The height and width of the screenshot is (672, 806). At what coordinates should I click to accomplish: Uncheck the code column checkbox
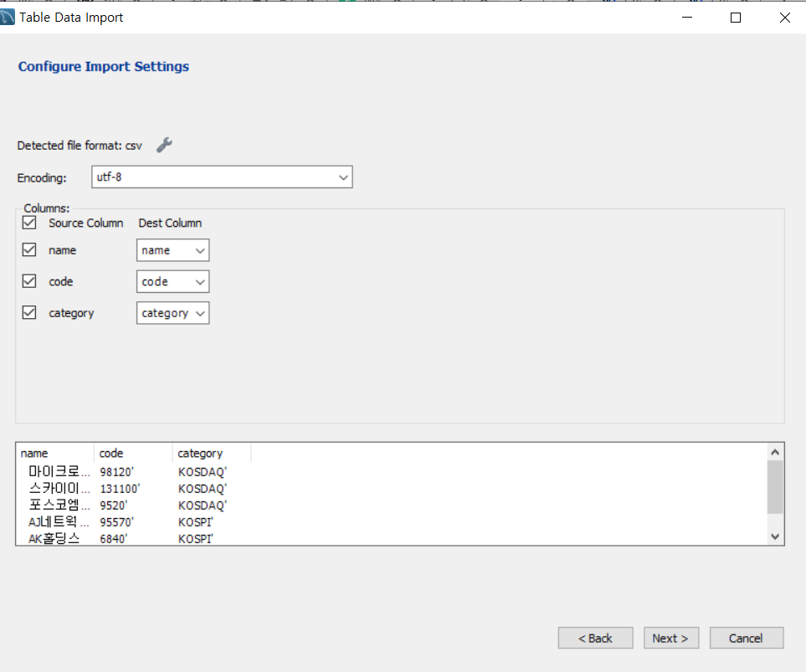[x=29, y=281]
